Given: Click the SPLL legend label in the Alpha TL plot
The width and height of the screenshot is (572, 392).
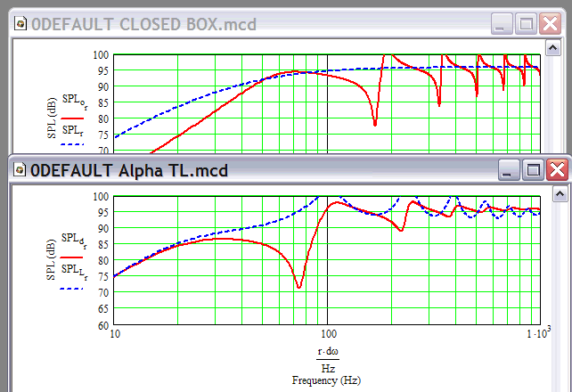Looking at the screenshot, I should click(x=75, y=272).
